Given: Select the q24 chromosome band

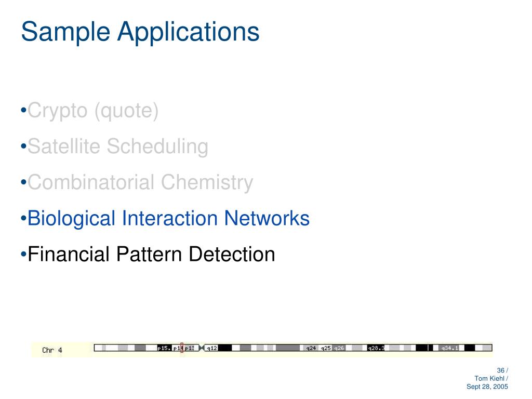Looking at the screenshot, I should (x=311, y=348).
